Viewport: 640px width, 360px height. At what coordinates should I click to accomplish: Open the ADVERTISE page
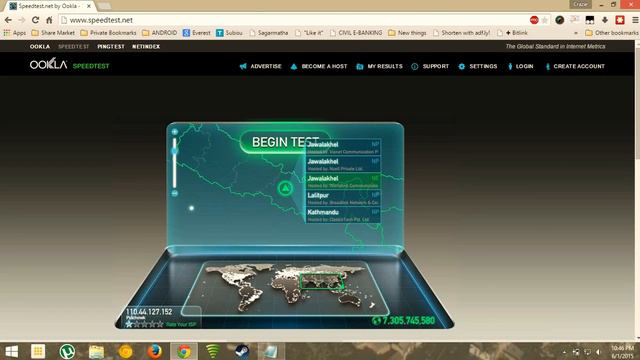260,66
